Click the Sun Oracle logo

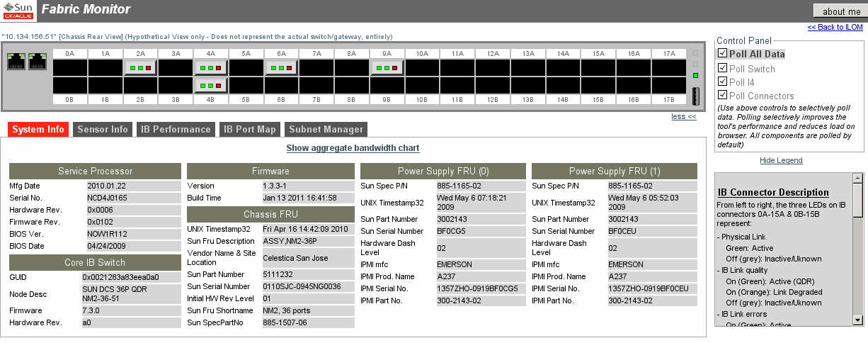point(18,10)
